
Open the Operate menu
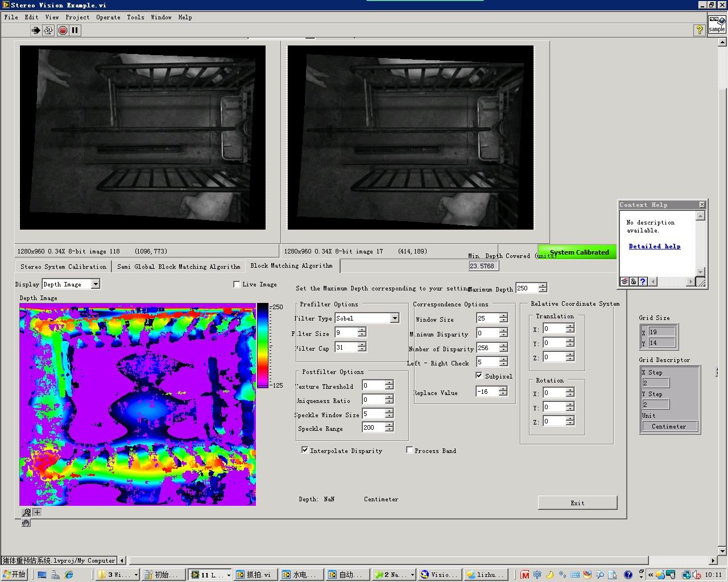pos(108,17)
